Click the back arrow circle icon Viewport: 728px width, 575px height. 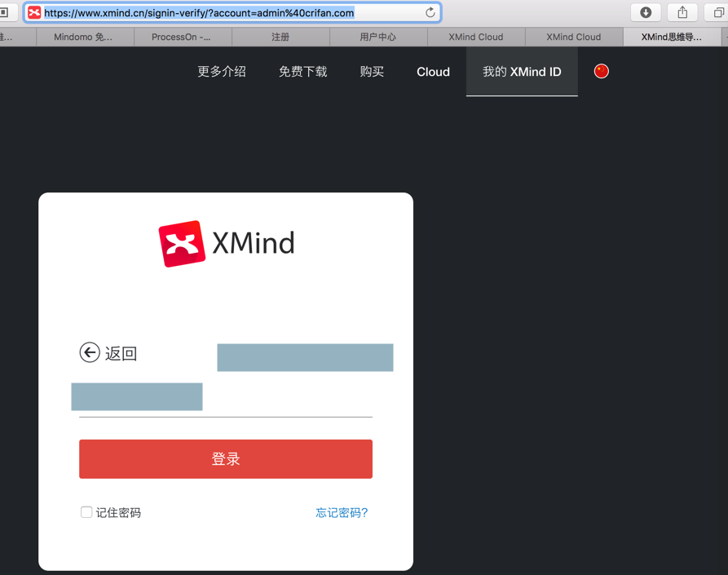click(90, 352)
